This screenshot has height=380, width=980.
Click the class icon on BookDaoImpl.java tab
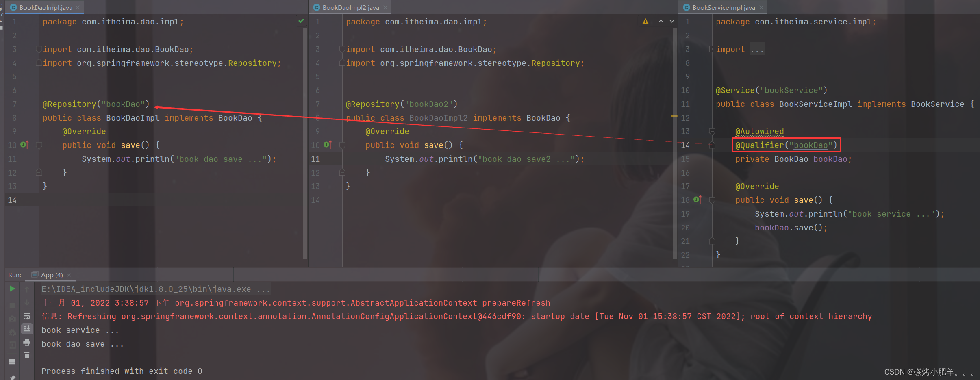[x=13, y=7]
